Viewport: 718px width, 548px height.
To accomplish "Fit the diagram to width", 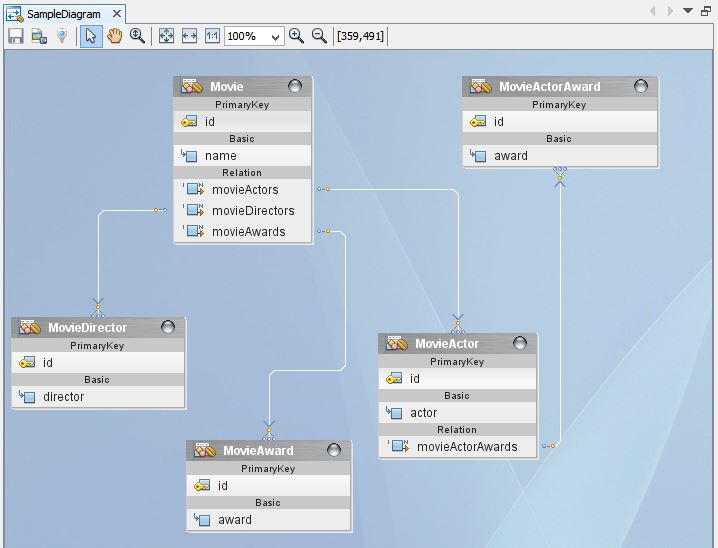I will click(x=189, y=36).
